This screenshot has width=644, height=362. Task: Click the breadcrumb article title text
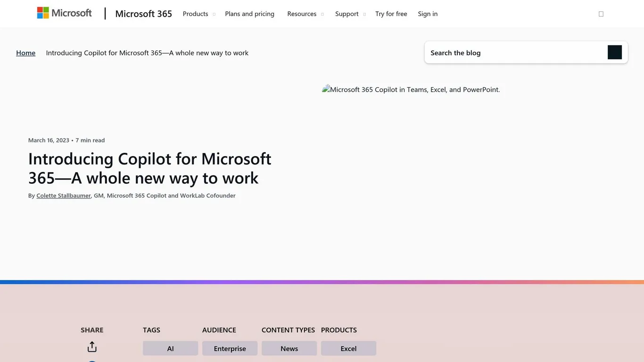(147, 53)
